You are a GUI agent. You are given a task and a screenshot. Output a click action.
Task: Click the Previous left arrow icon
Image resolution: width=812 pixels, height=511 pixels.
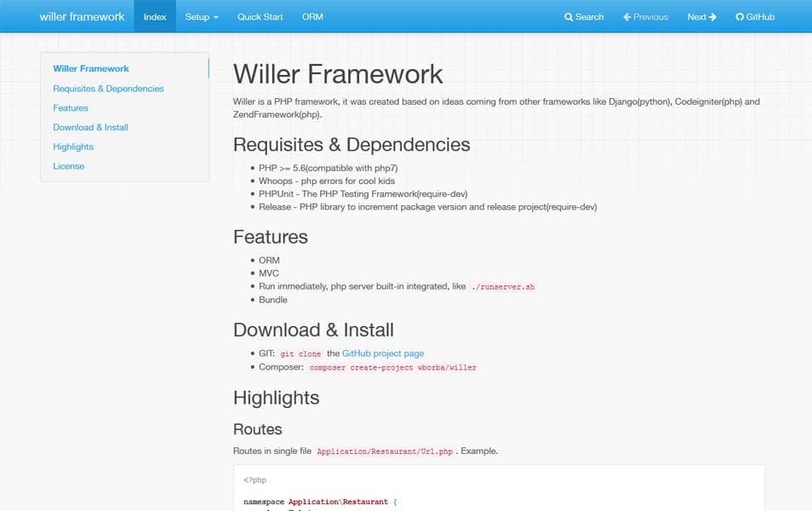coord(626,17)
